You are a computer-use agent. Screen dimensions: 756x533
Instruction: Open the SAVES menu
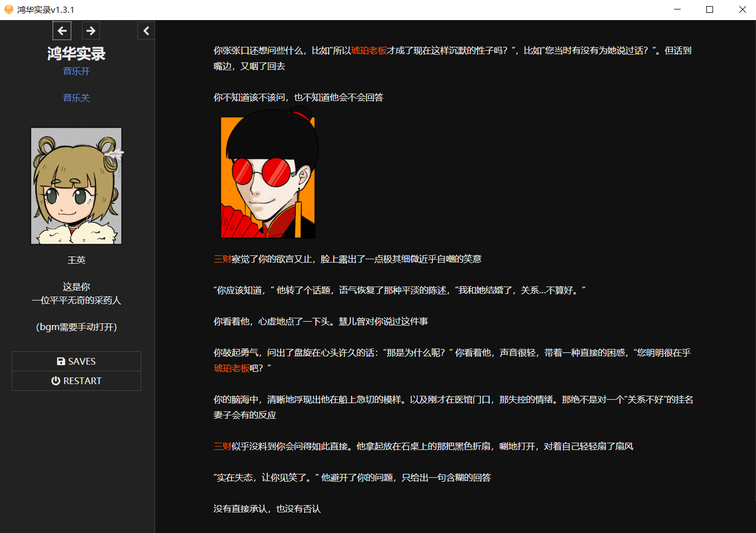coord(76,361)
